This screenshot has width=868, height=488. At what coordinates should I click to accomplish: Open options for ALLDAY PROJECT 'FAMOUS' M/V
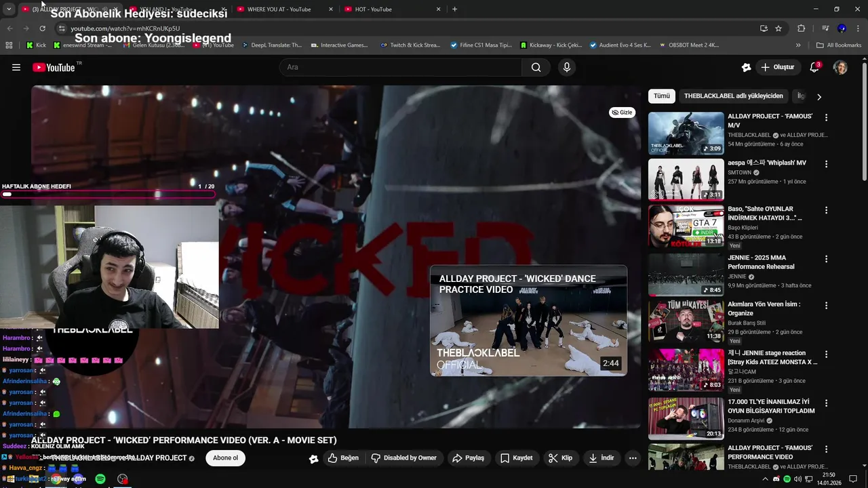click(x=826, y=117)
